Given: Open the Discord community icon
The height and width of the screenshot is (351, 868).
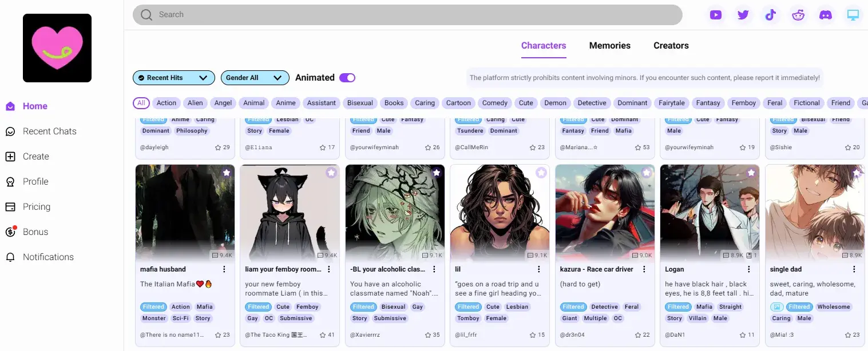Looking at the screenshot, I should coord(826,15).
